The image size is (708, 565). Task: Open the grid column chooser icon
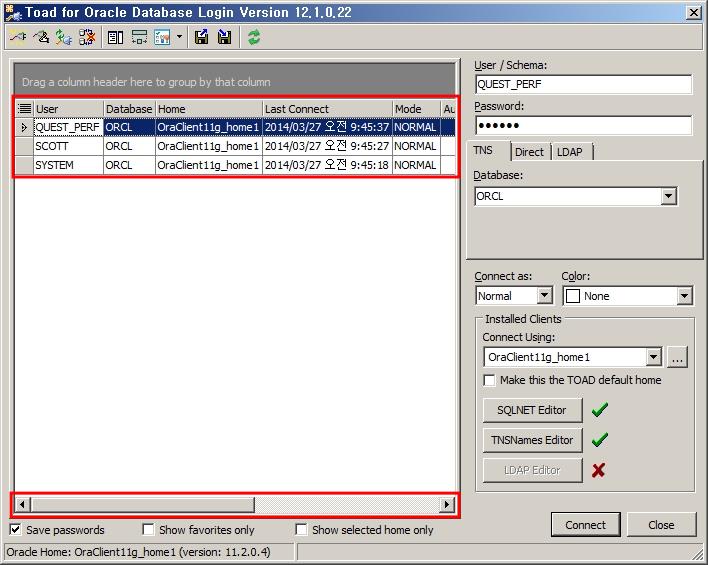click(24, 109)
